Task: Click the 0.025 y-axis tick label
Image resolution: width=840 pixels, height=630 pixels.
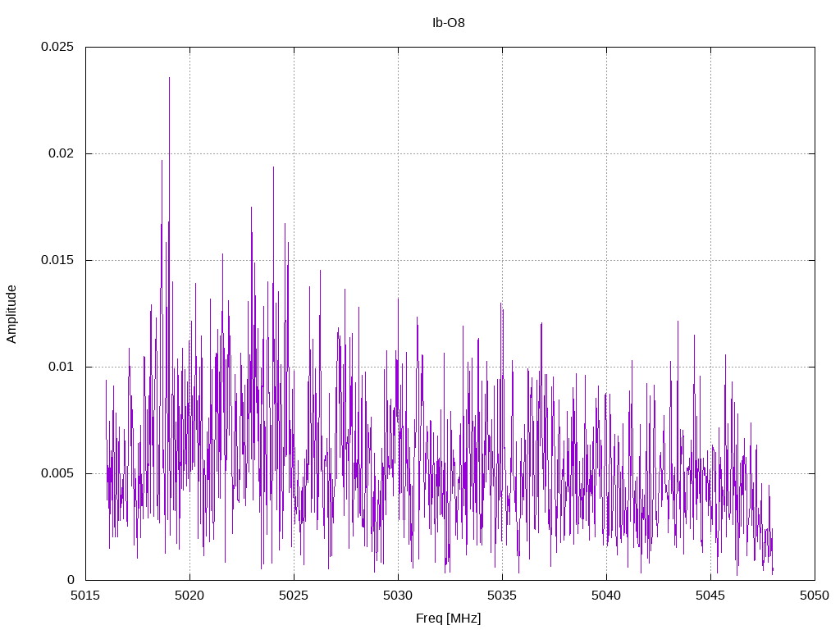Action: click(x=57, y=47)
